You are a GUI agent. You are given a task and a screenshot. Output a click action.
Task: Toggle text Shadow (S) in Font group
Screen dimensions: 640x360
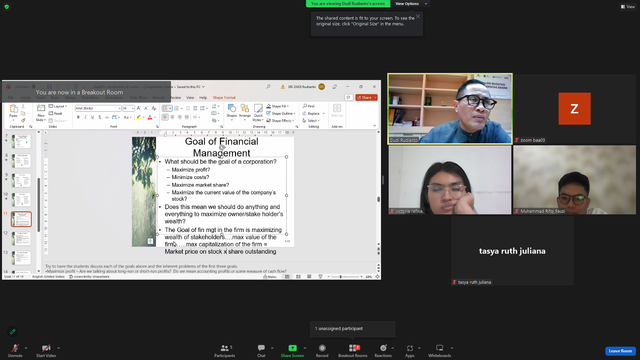click(100, 117)
